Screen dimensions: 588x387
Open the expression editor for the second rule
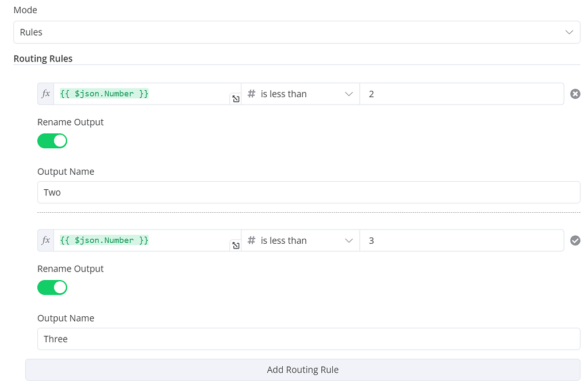coord(236,246)
